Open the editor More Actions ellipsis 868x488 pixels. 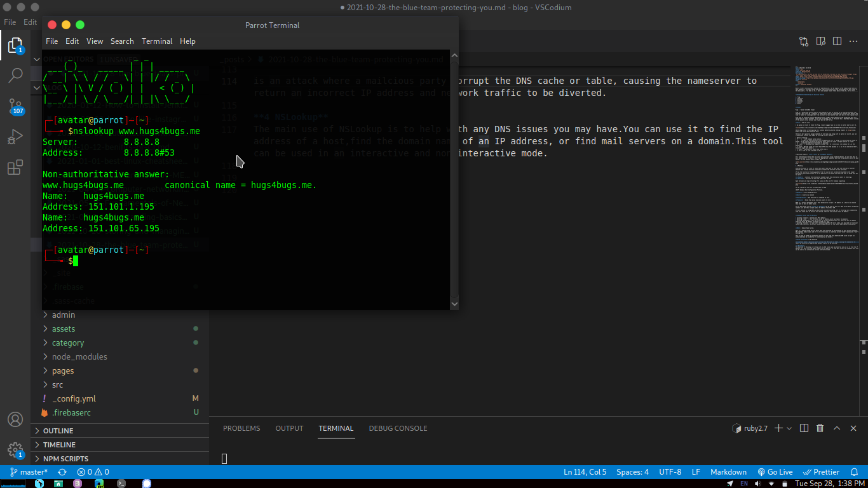[853, 41]
